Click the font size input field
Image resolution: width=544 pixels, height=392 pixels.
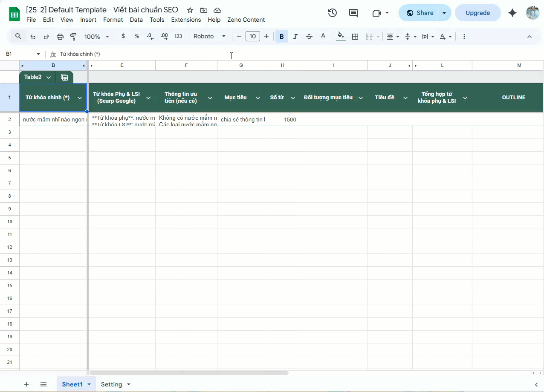point(253,37)
